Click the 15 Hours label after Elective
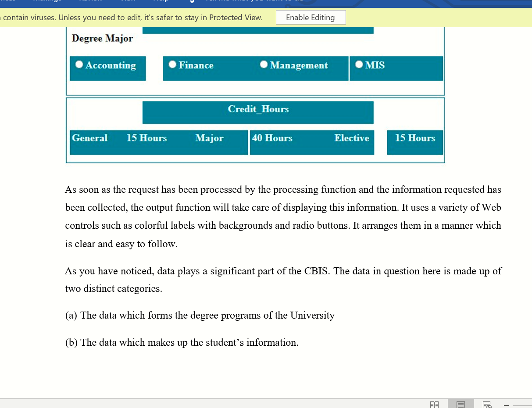 coord(415,138)
